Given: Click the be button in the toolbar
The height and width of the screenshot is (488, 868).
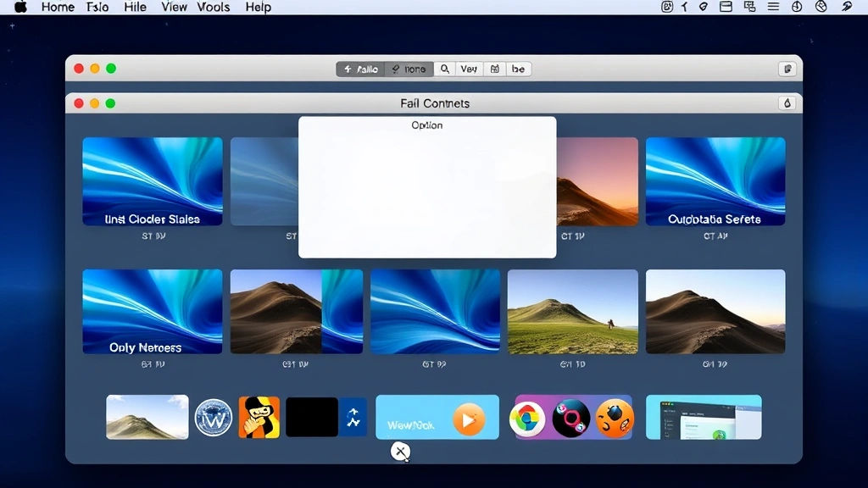Looking at the screenshot, I should coord(519,69).
